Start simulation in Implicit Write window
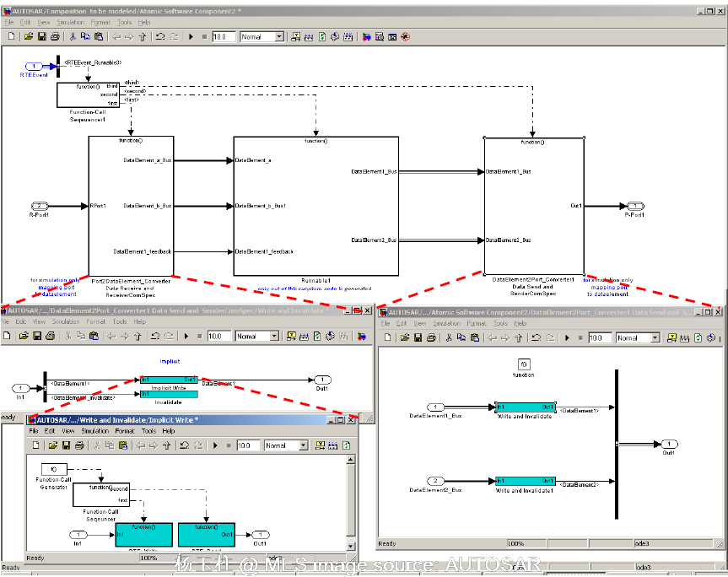 point(215,445)
